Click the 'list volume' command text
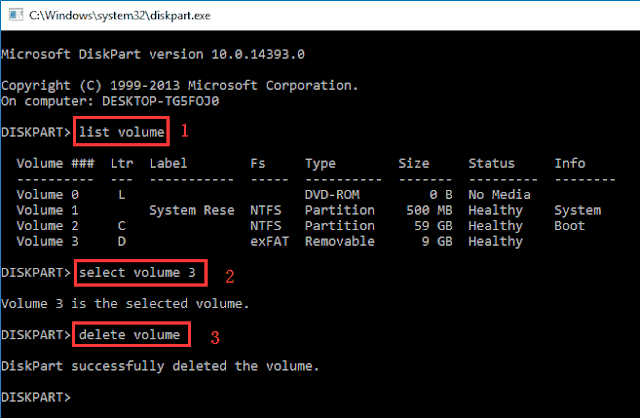 coord(122,132)
